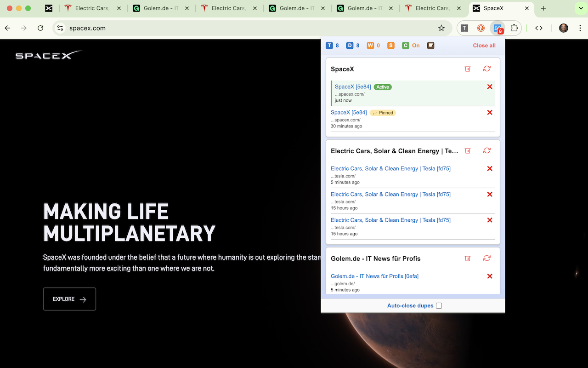588x368 pixels.
Task: Refresh the SpaceX tab group
Action: point(487,69)
